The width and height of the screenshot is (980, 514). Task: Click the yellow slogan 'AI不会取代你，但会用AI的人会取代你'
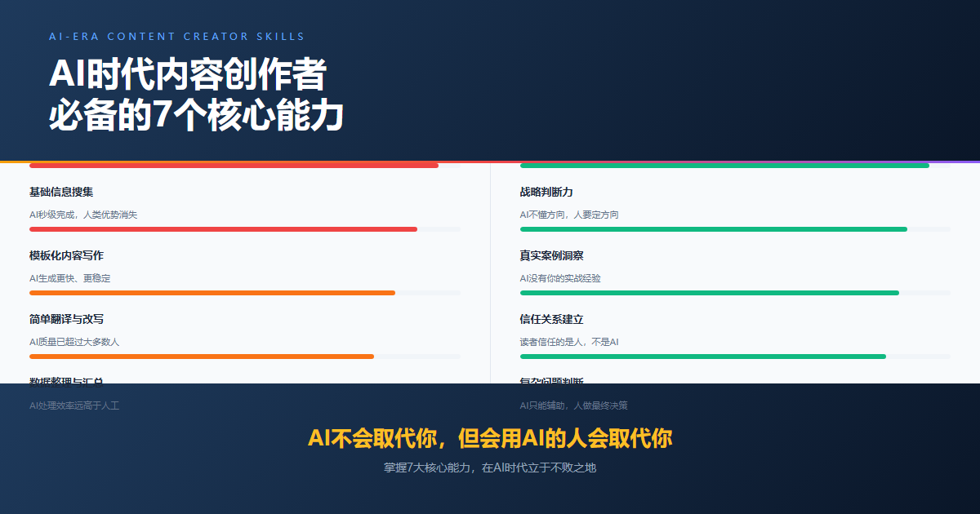click(x=490, y=438)
